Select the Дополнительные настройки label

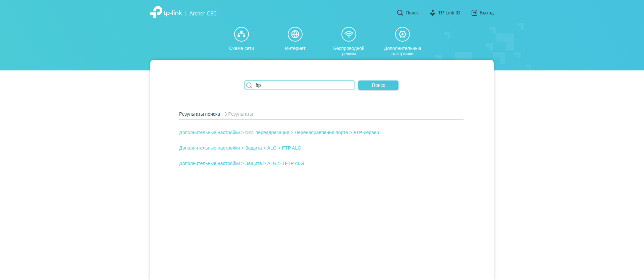[x=402, y=51]
